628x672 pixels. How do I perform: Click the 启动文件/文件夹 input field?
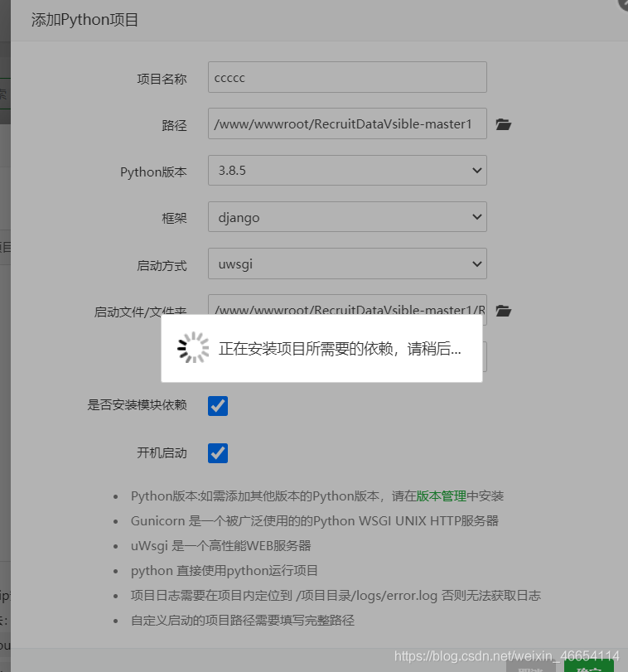[347, 305]
